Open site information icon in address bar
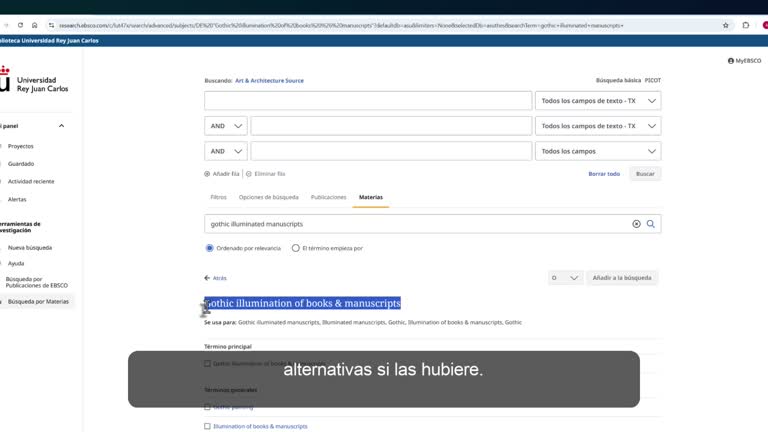The height and width of the screenshot is (432, 768). (x=51, y=25)
